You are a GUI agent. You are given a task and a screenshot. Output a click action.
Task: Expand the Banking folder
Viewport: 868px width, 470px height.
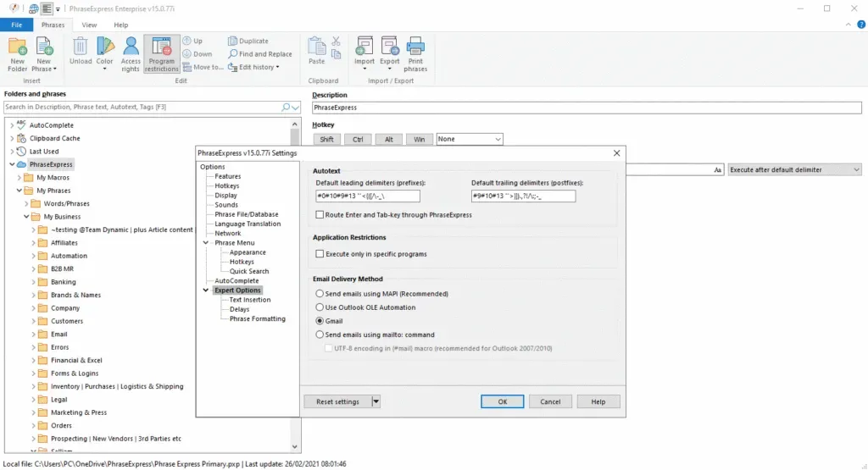coord(33,282)
